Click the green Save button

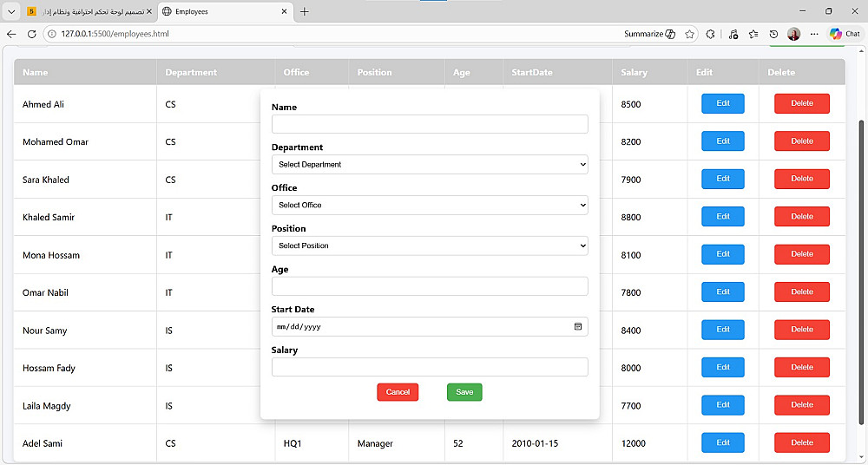coord(464,392)
